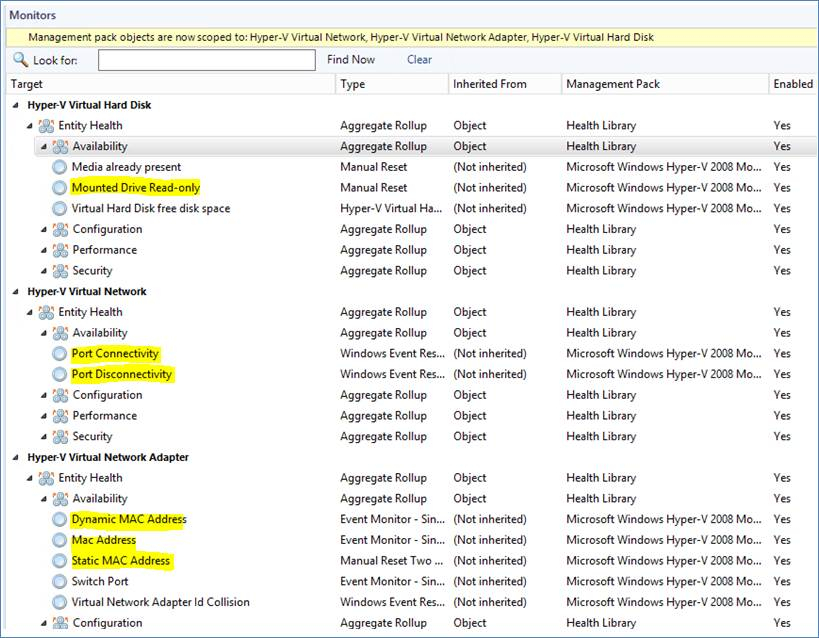This screenshot has width=819, height=638.
Task: Click Security rollup icon under Hyper-V Virtual Hard Disk
Action: point(60,271)
